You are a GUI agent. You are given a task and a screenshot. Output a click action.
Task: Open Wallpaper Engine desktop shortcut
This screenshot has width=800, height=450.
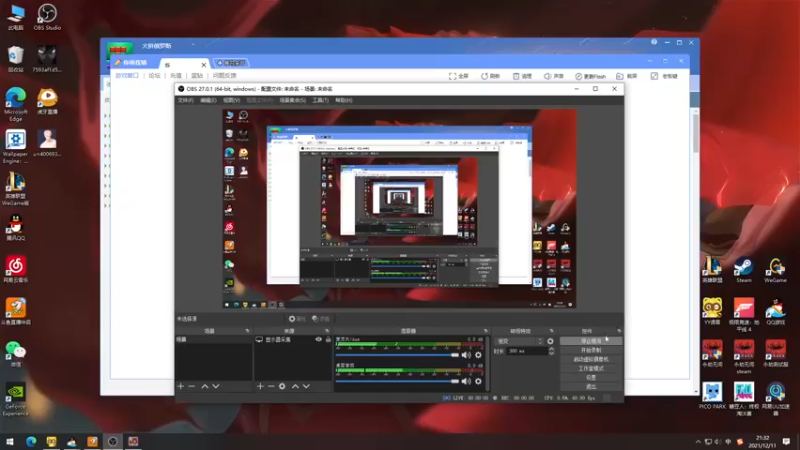pyautogui.click(x=15, y=147)
